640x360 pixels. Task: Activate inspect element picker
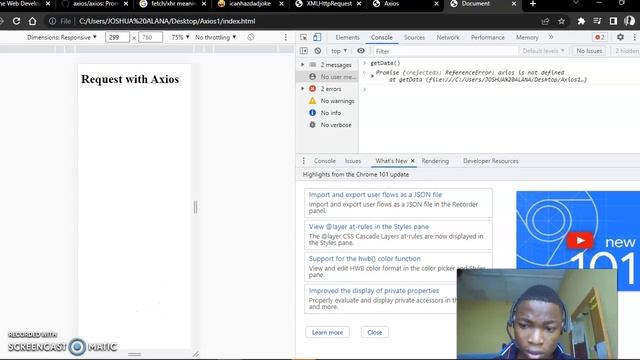[303, 37]
